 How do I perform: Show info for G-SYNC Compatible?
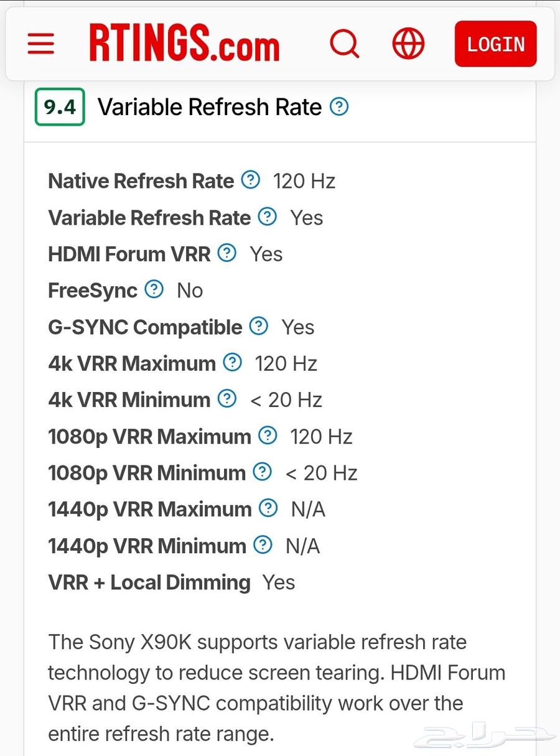(258, 326)
